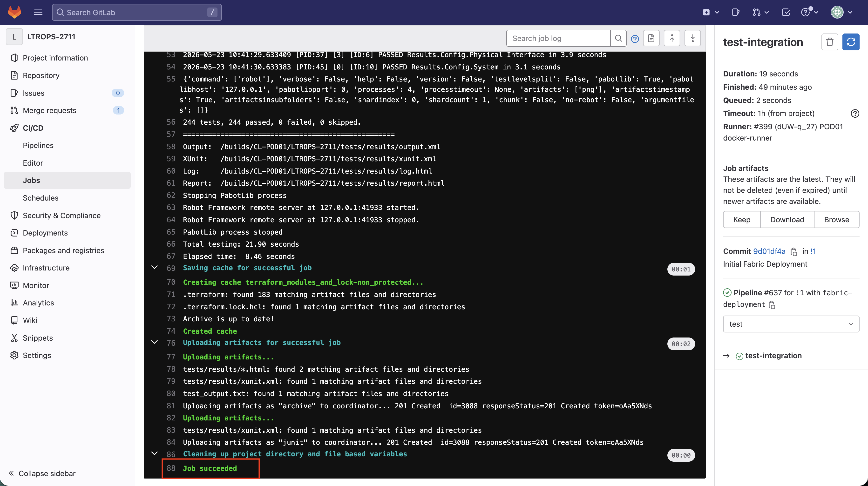Collapse the Saving cache section
This screenshot has width=868, height=486.
(154, 268)
